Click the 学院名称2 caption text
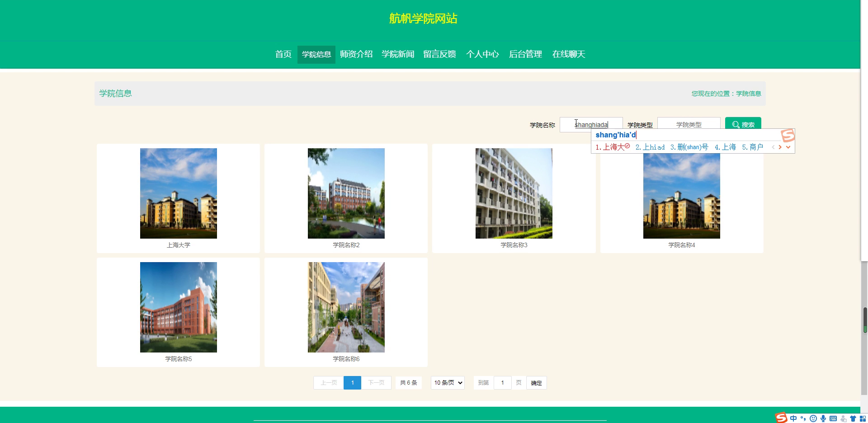This screenshot has height=423, width=868. [346, 245]
